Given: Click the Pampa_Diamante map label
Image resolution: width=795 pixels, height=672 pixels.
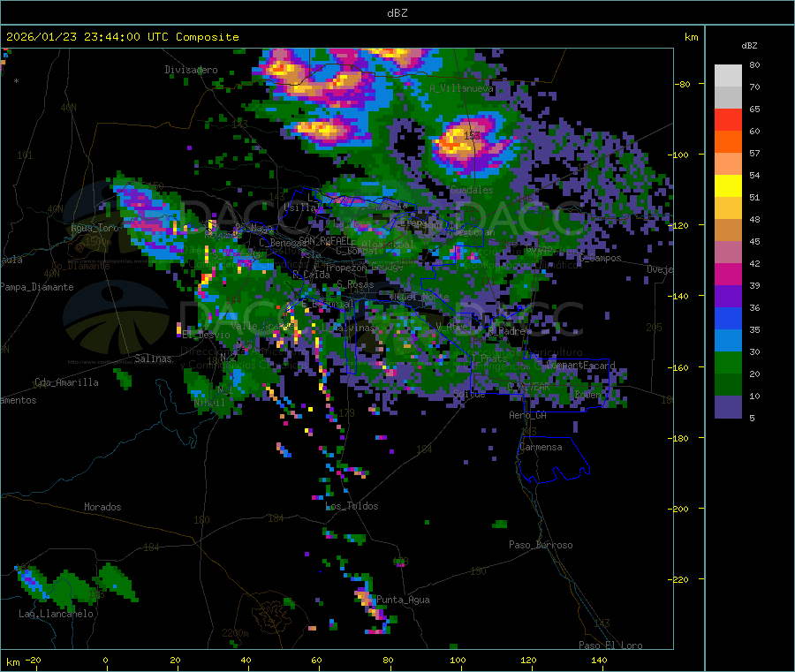Looking at the screenshot, I should click(x=37, y=287).
